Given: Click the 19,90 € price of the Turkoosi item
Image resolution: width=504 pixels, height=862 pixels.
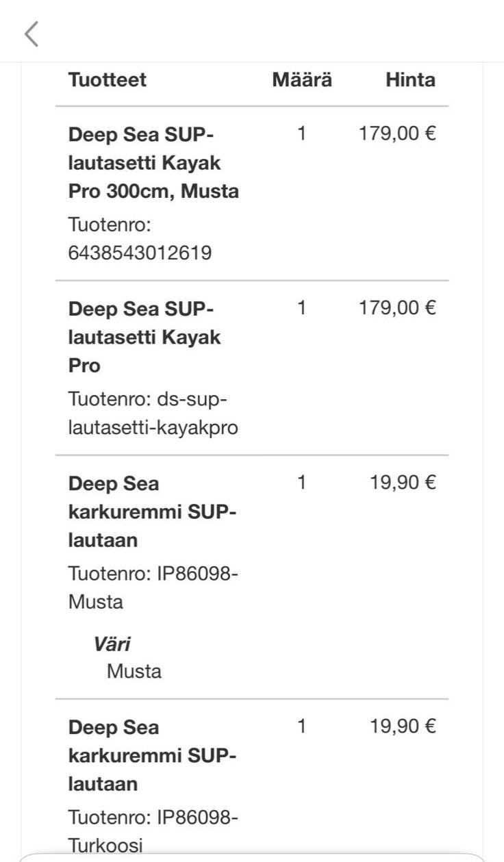Looking at the screenshot, I should tap(403, 726).
